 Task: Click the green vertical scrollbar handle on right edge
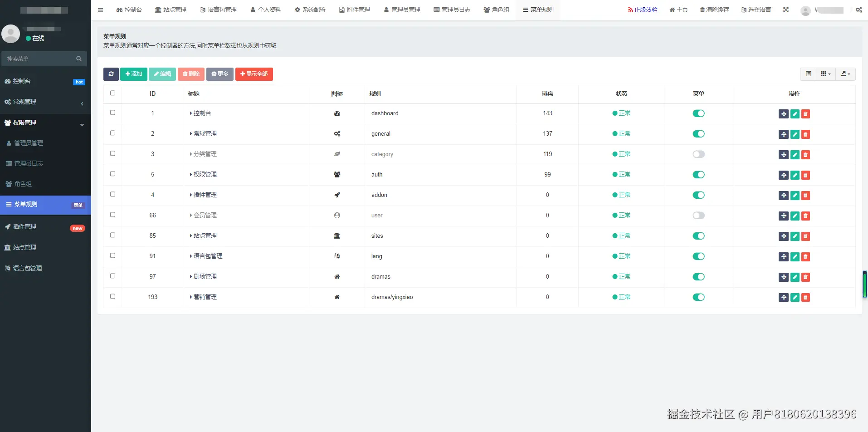tap(865, 284)
